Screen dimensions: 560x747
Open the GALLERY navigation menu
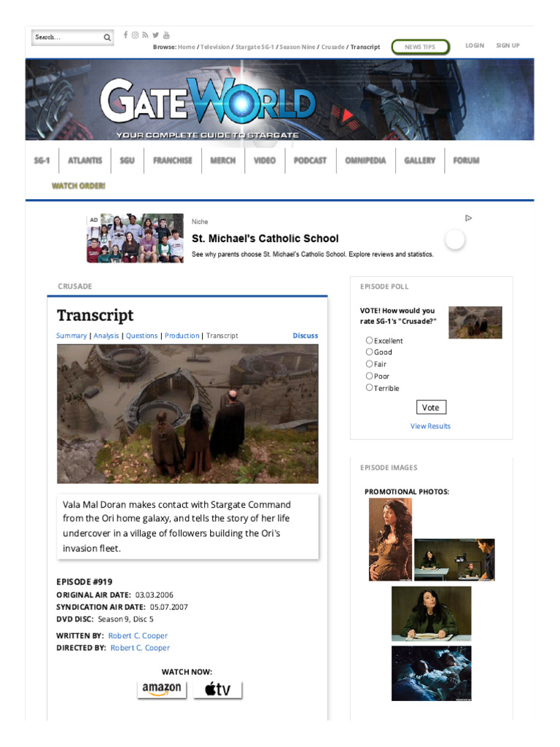[x=419, y=160]
